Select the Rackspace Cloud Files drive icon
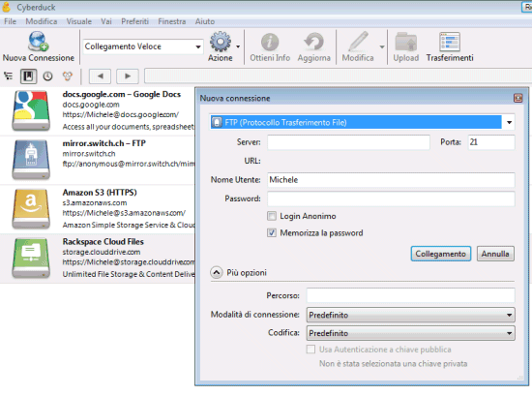This screenshot has width=532, height=396. coord(31,259)
